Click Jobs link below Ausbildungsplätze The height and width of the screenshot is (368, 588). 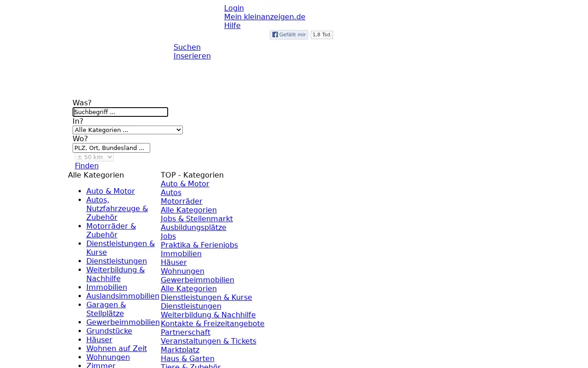coord(168,236)
